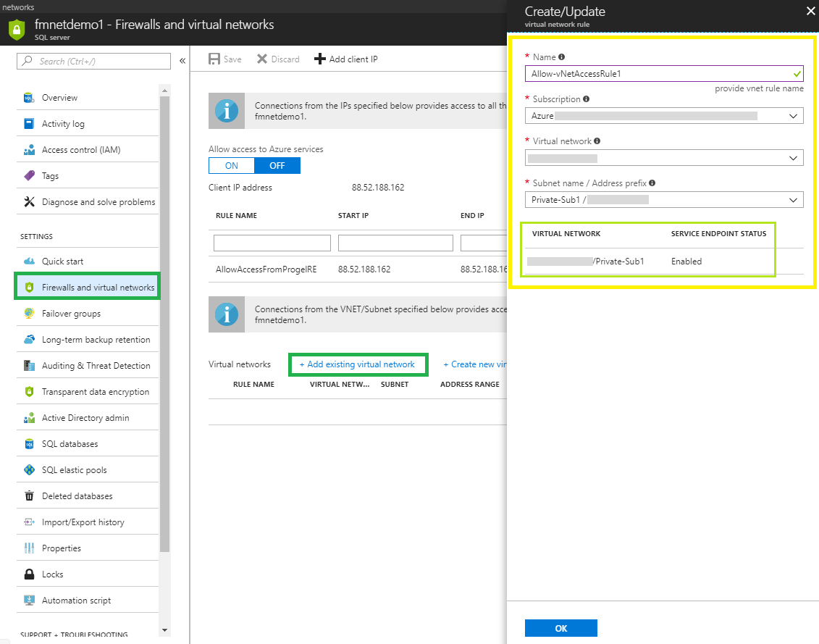This screenshot has width=819, height=644.
Task: Click the Subscription info icon
Action: tap(586, 99)
